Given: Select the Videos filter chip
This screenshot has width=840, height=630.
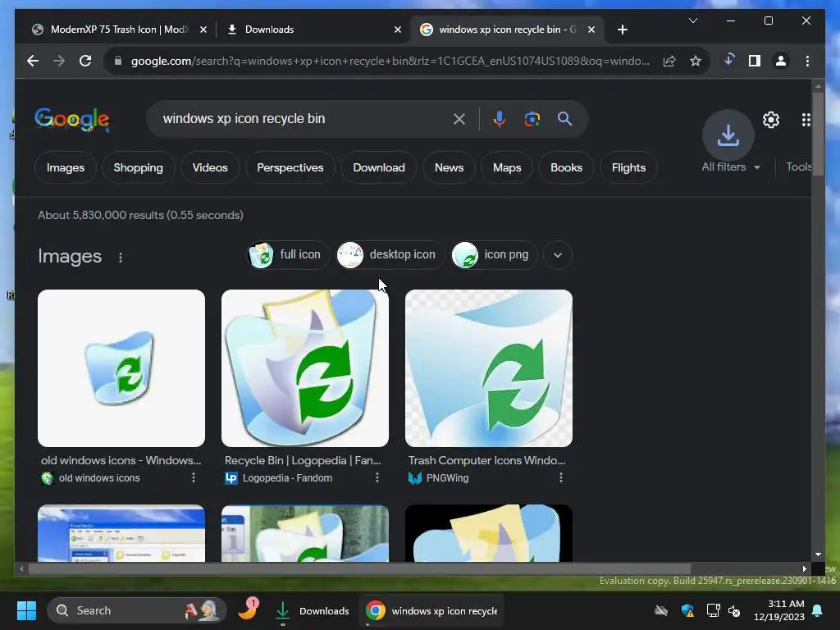Looking at the screenshot, I should (x=210, y=167).
